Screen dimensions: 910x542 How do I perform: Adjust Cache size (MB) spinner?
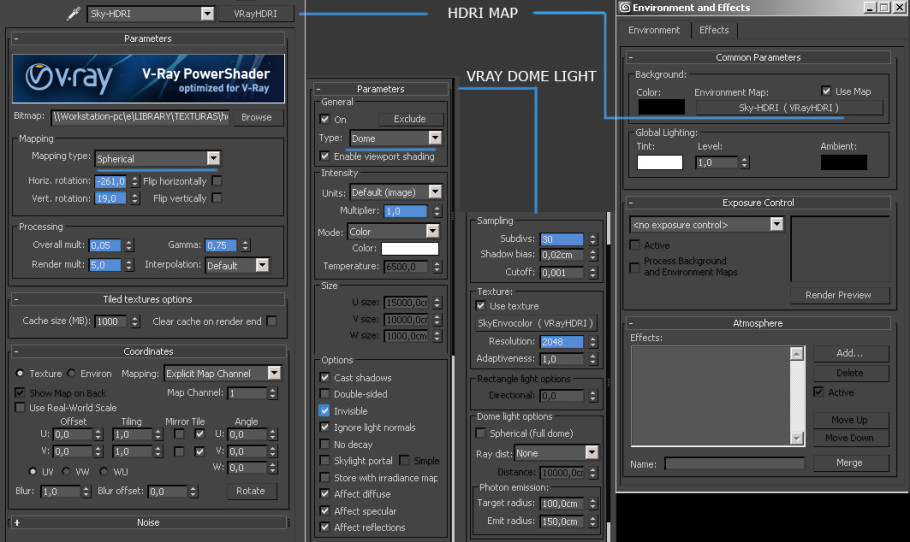[x=135, y=321]
